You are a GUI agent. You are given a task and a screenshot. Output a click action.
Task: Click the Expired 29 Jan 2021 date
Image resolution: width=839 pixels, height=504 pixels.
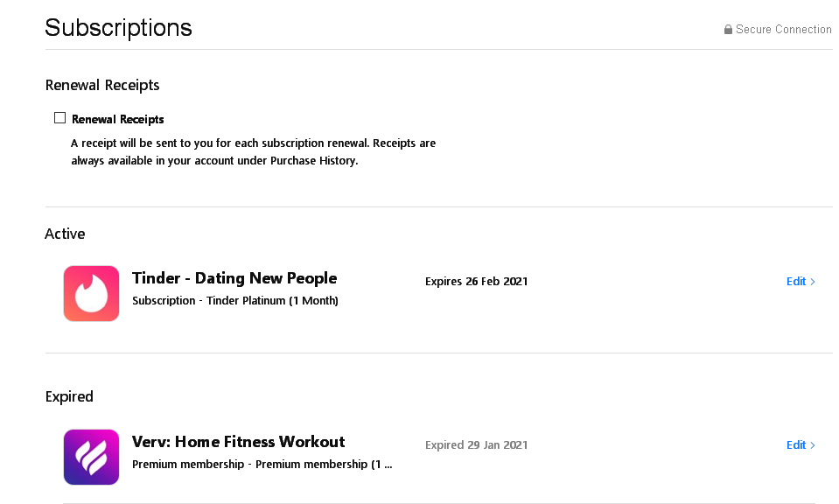point(476,445)
